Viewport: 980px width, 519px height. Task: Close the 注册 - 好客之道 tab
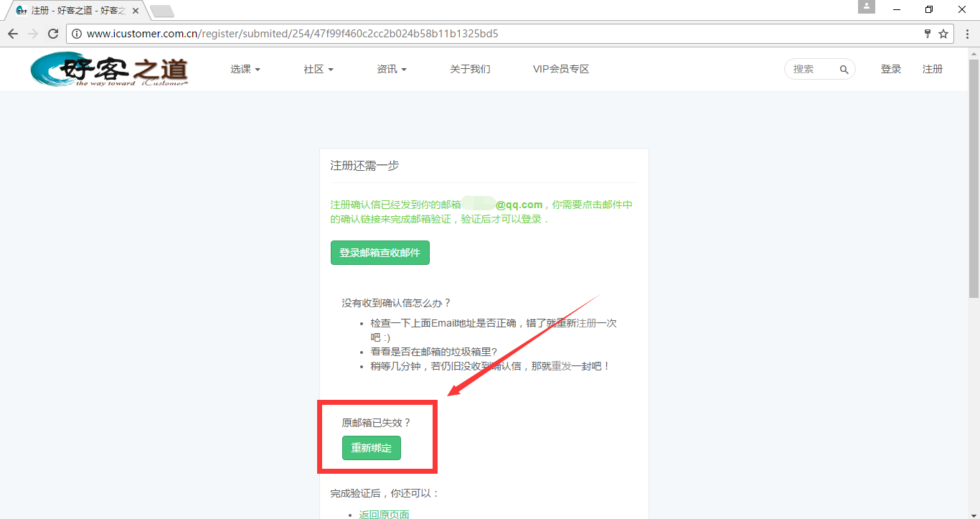click(x=136, y=11)
